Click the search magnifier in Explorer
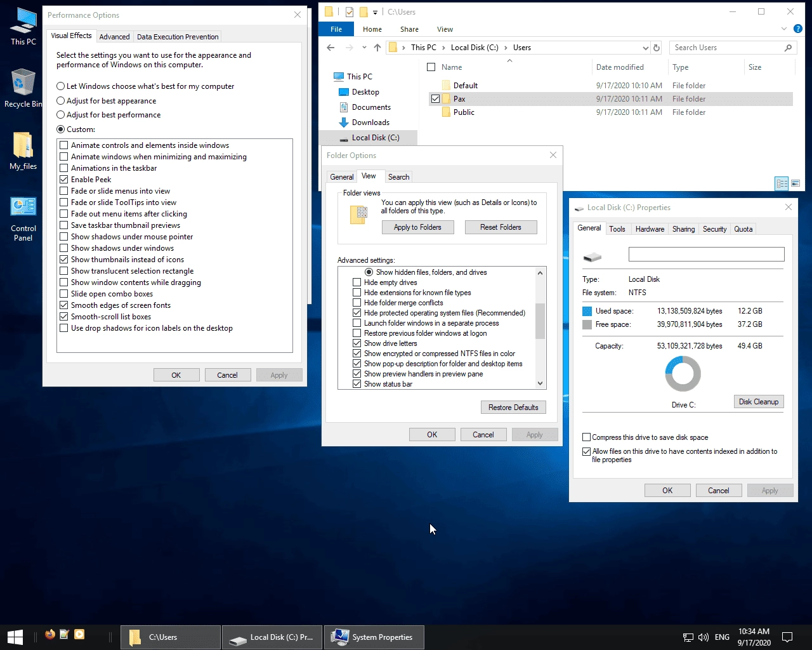The image size is (812, 650). coord(788,48)
